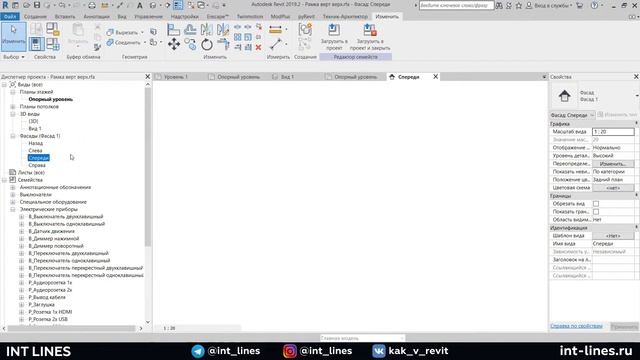The width and height of the screenshot is (640, 360).
Task: Select the '{3D}' view in browser
Action: (33, 121)
